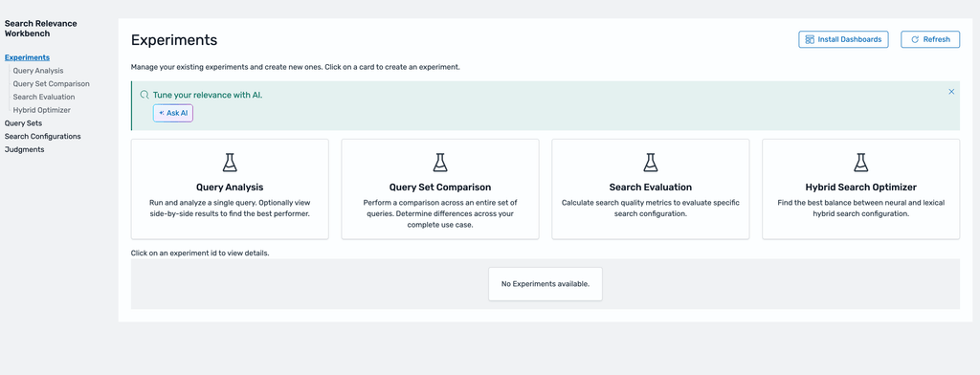
Task: Click the Refresh button label
Action: 936,39
